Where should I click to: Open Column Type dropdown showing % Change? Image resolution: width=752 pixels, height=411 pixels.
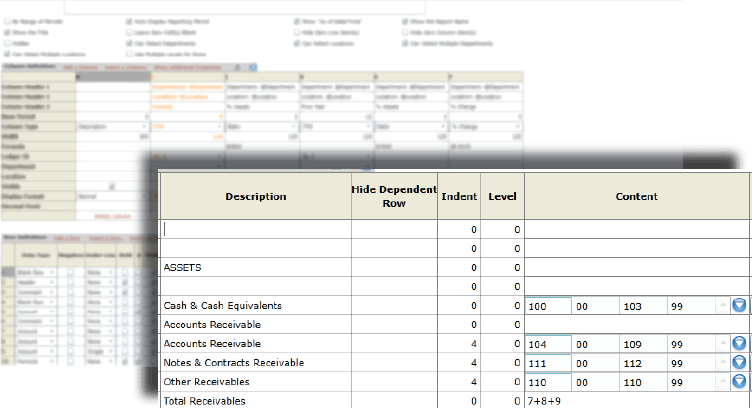486,127
